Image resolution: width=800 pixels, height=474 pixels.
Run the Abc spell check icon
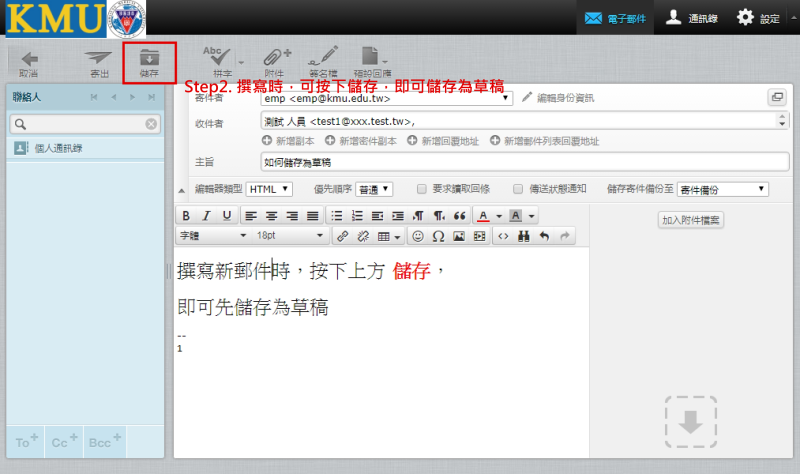pyautogui.click(x=216, y=56)
